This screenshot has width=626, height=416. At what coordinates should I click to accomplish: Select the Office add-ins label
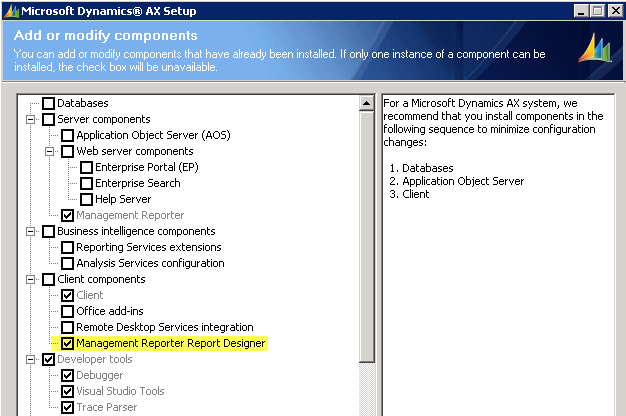click(x=110, y=311)
